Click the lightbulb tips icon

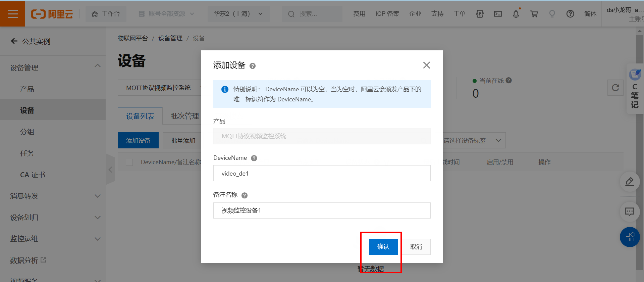pyautogui.click(x=552, y=14)
